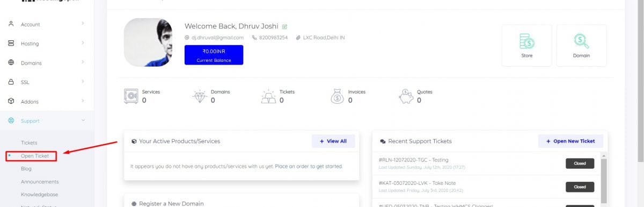Viewport: 644px width, 207px height.
Task: Click the View All button
Action: (333, 141)
